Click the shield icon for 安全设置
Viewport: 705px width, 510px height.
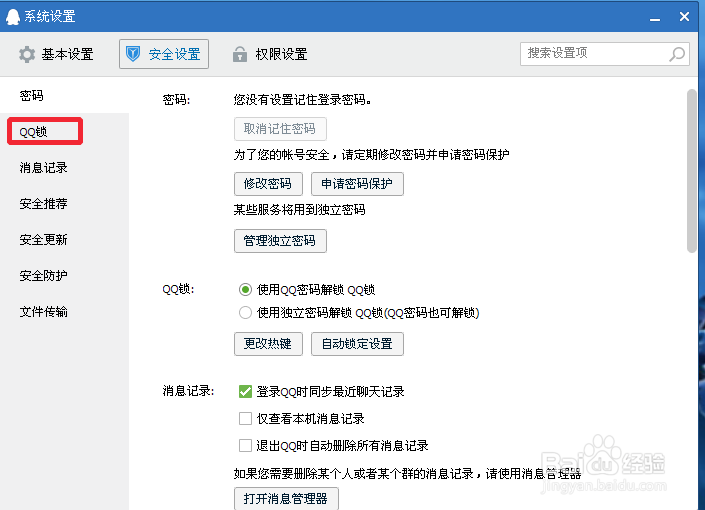point(133,54)
